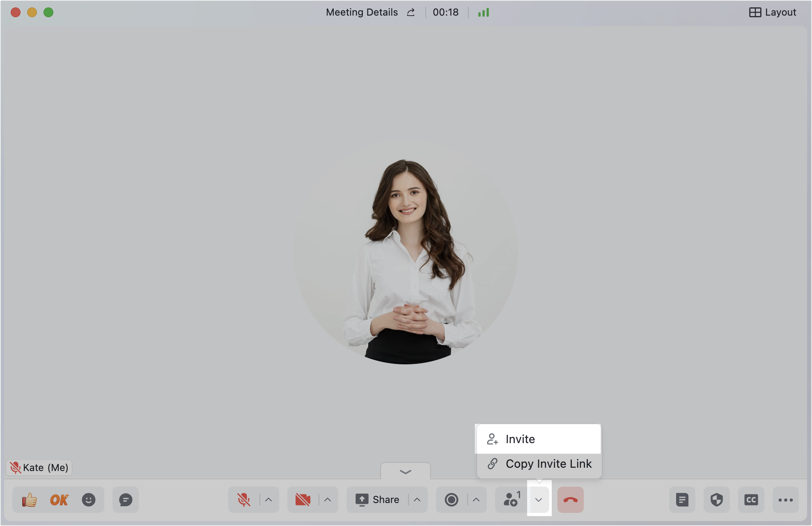
Task: Click the Share screen button
Action: (377, 500)
